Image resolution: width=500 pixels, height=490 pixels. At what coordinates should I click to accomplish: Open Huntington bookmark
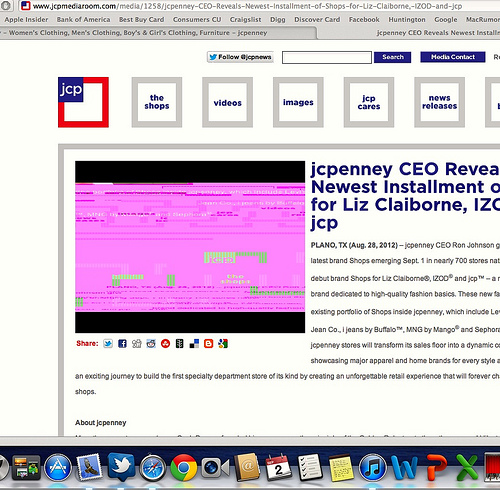(x=407, y=20)
